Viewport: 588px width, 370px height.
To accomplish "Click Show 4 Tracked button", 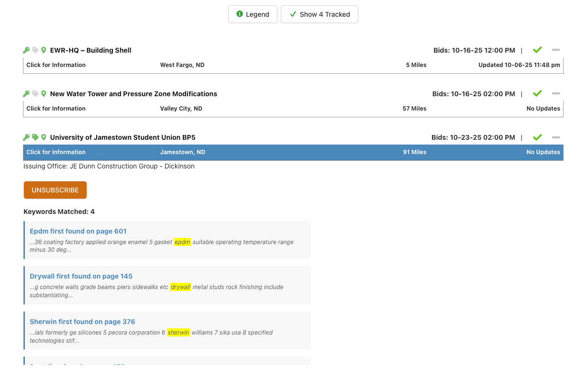I will click(319, 14).
